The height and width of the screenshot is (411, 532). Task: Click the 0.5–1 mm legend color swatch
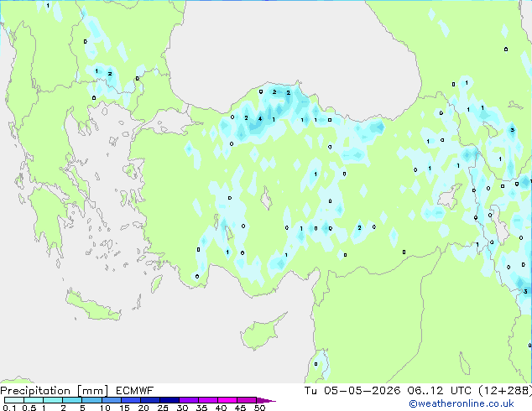tap(34, 400)
